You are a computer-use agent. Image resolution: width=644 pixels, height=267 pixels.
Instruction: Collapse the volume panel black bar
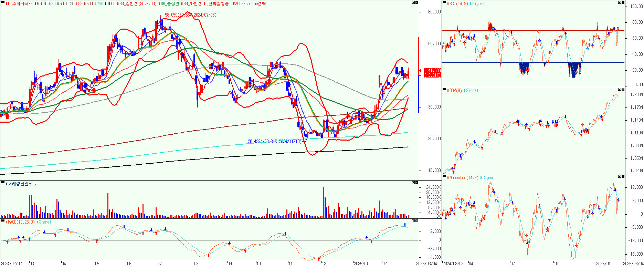click(3, 182)
